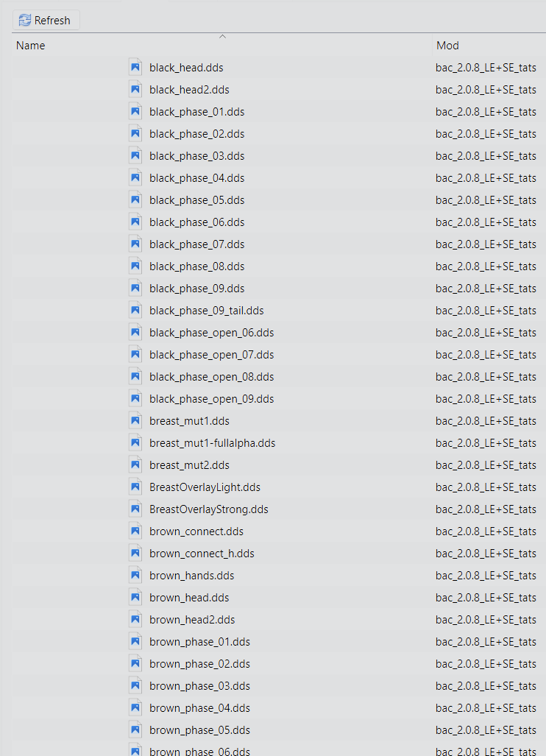The image size is (546, 756).
Task: Click the icon beside black_phase_08.dds
Action: click(135, 266)
